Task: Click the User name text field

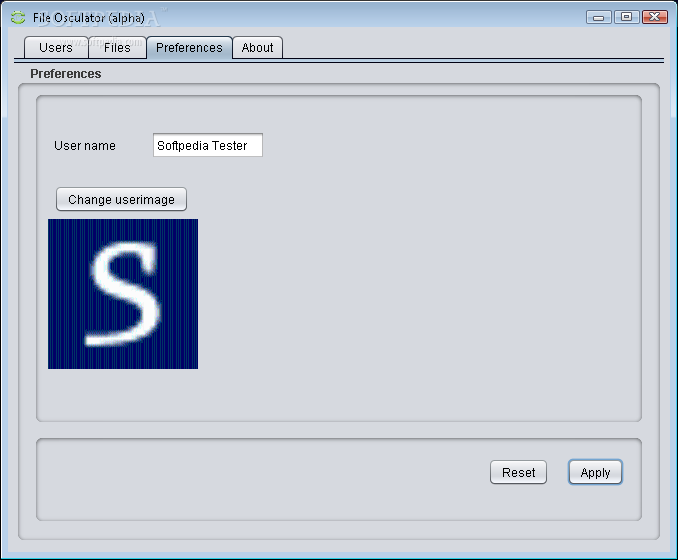Action: point(208,145)
